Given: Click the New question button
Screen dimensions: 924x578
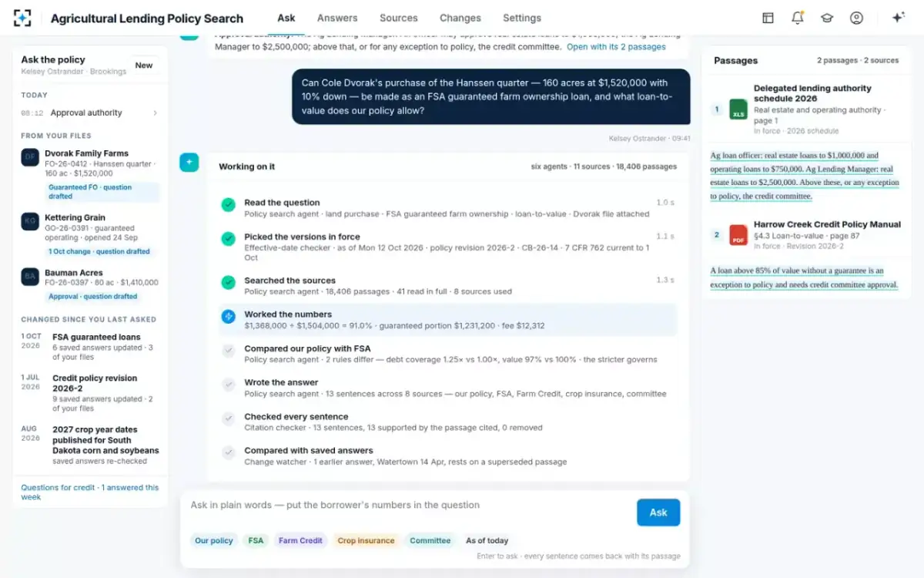Looking at the screenshot, I should [x=144, y=66].
